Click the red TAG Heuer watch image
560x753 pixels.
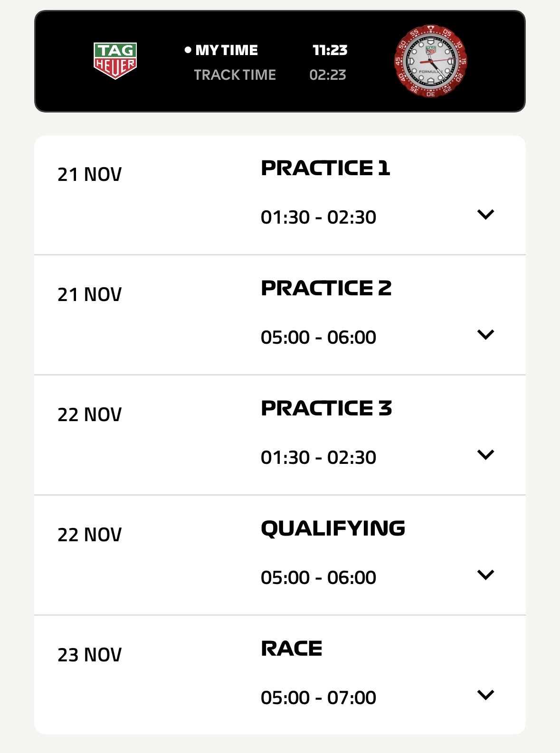431,61
